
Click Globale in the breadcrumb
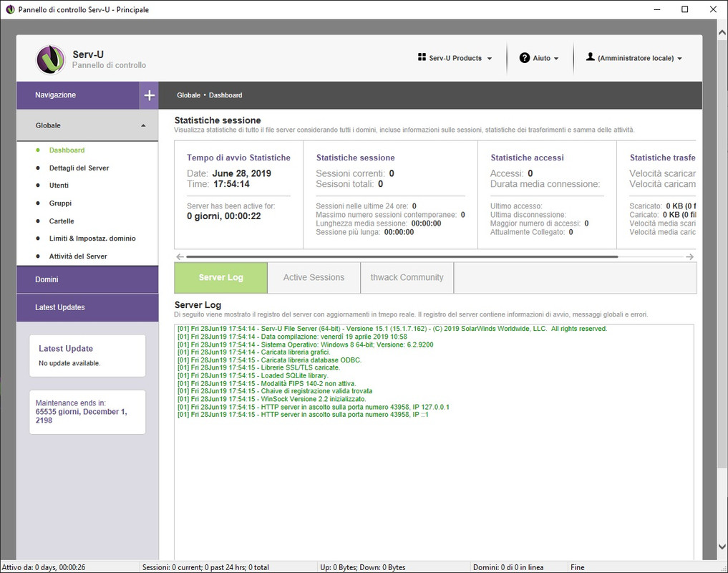tap(188, 95)
